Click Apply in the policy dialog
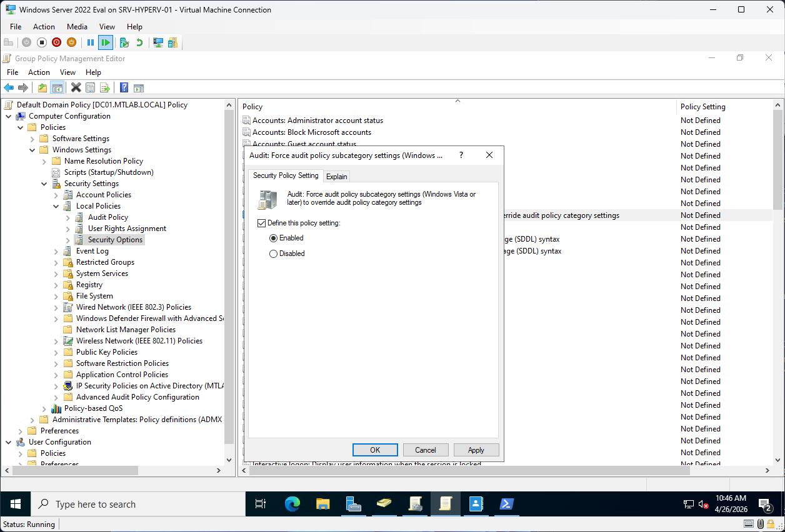The image size is (785, 532). pyautogui.click(x=476, y=450)
